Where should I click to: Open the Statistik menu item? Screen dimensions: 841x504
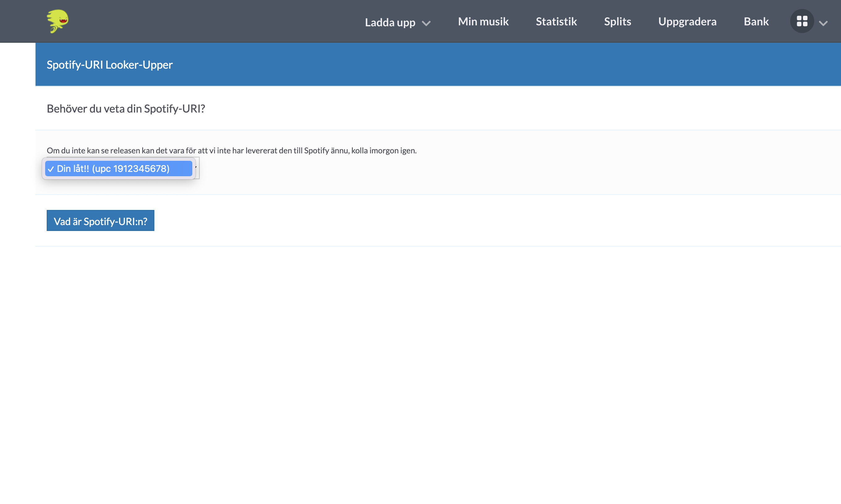point(556,21)
